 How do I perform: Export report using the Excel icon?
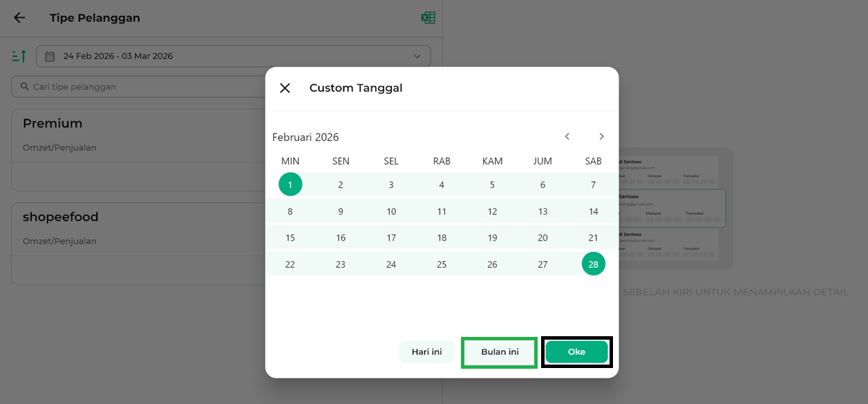[428, 18]
